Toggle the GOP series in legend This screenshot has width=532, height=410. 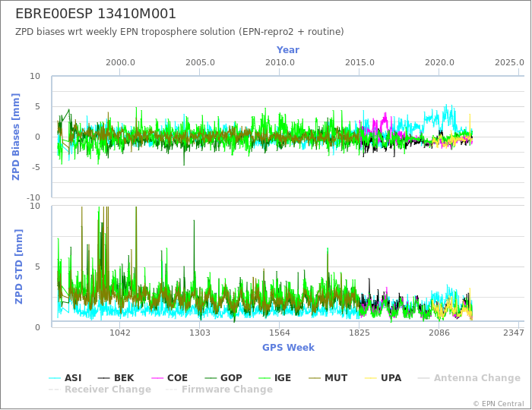223,378
